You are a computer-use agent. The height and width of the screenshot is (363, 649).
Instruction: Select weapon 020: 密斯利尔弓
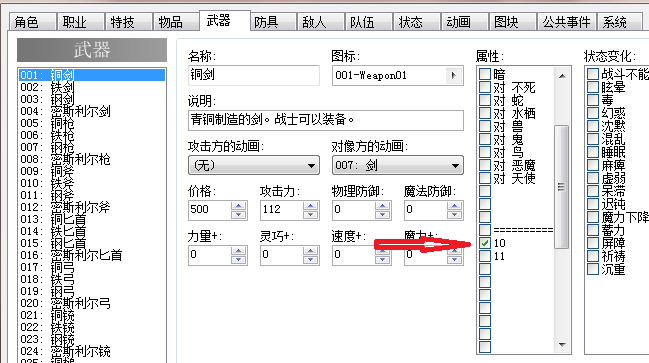pos(91,303)
